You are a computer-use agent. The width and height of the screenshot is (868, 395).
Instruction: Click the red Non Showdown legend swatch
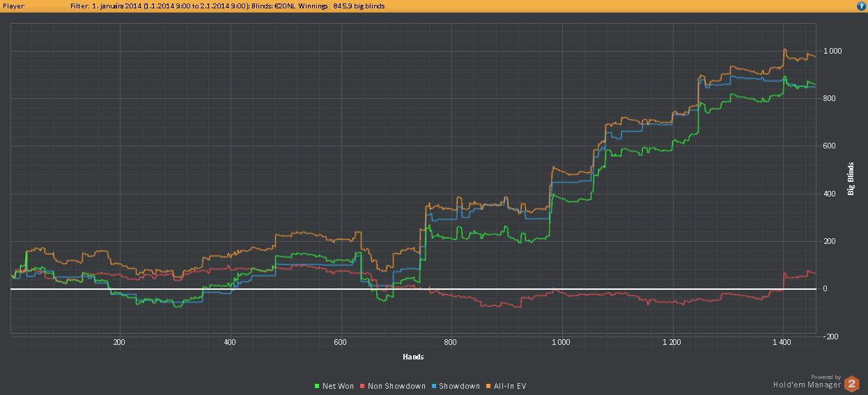pos(362,386)
